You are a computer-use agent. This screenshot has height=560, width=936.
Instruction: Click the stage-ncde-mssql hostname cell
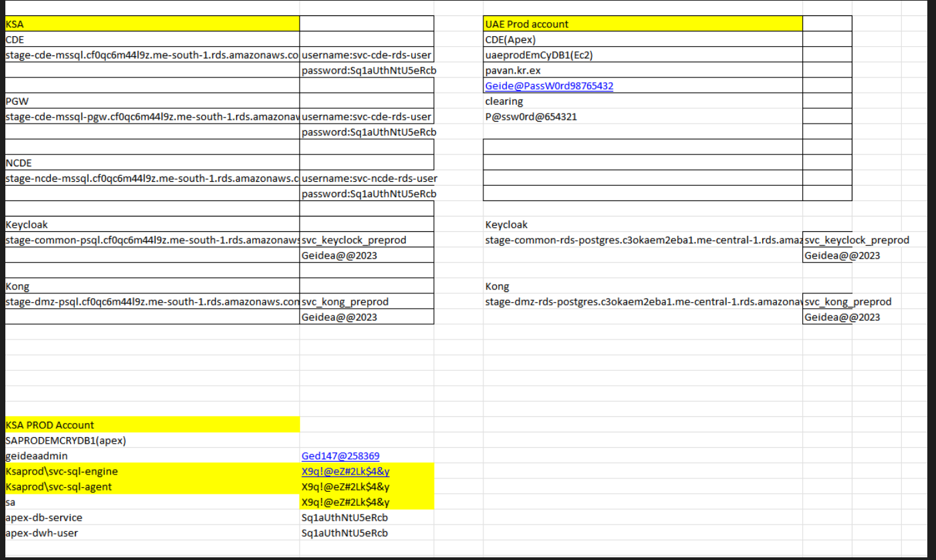click(152, 178)
